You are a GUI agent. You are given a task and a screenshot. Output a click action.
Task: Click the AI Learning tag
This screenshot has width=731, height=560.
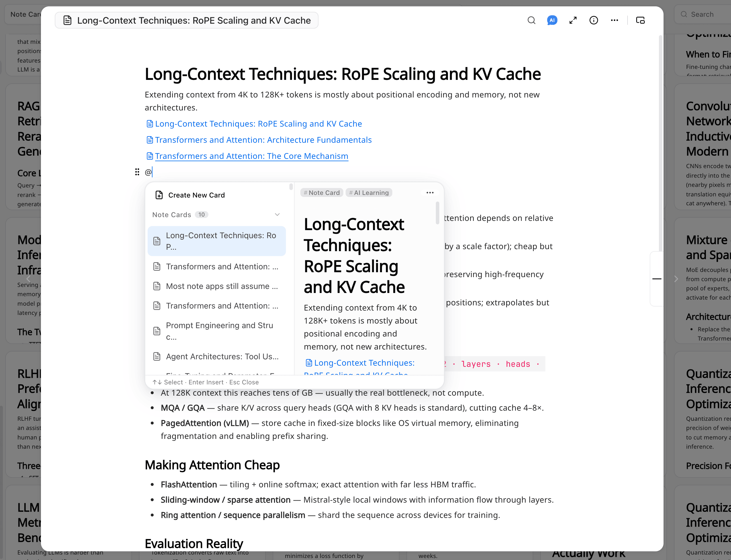pos(369,193)
